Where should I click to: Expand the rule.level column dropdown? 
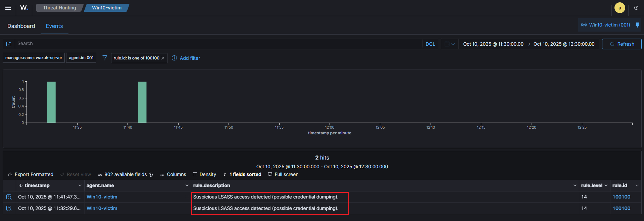pos(606,185)
